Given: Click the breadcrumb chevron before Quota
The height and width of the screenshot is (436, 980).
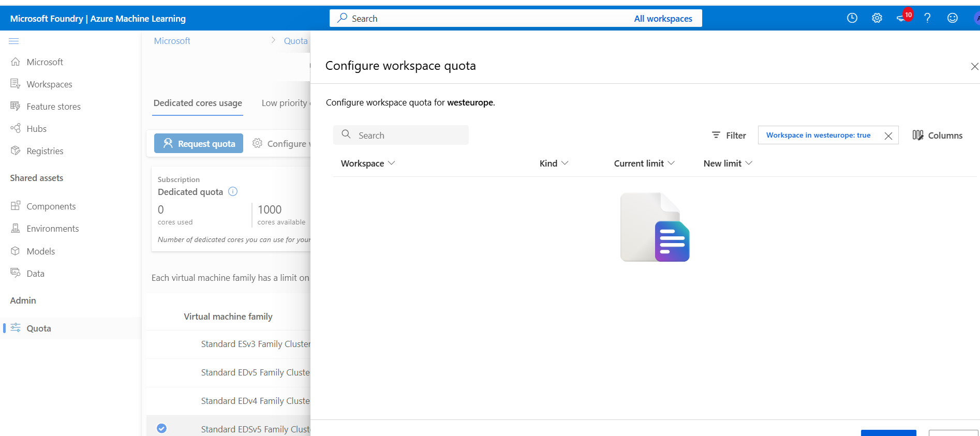Looking at the screenshot, I should pyautogui.click(x=273, y=40).
